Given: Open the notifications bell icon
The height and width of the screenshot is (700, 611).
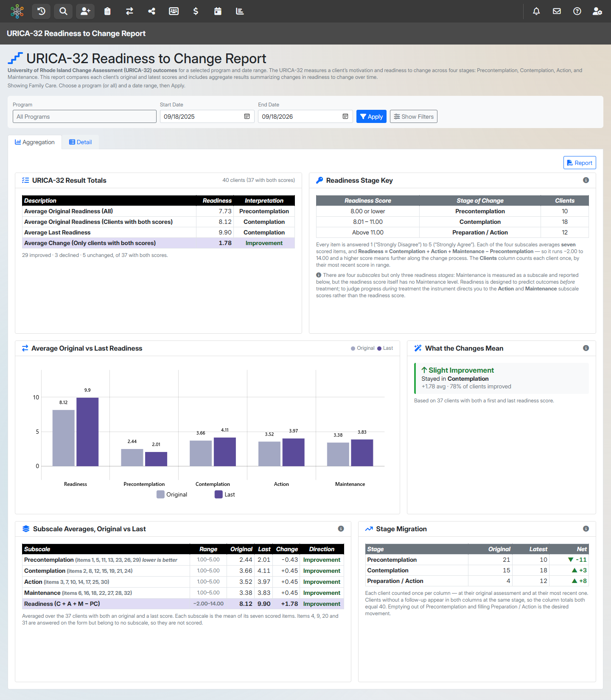Looking at the screenshot, I should [x=536, y=11].
